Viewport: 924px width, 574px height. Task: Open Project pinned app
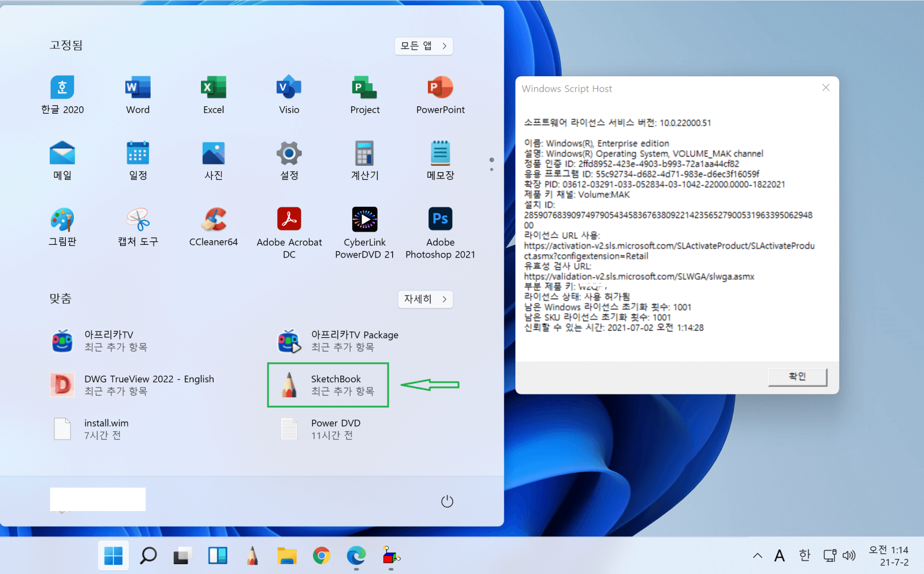[365, 95]
